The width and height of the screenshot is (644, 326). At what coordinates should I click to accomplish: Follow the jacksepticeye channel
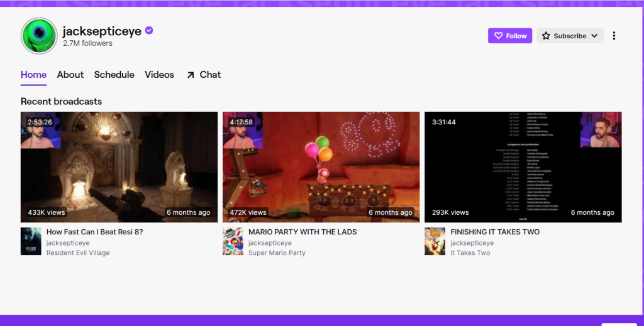[x=510, y=36]
